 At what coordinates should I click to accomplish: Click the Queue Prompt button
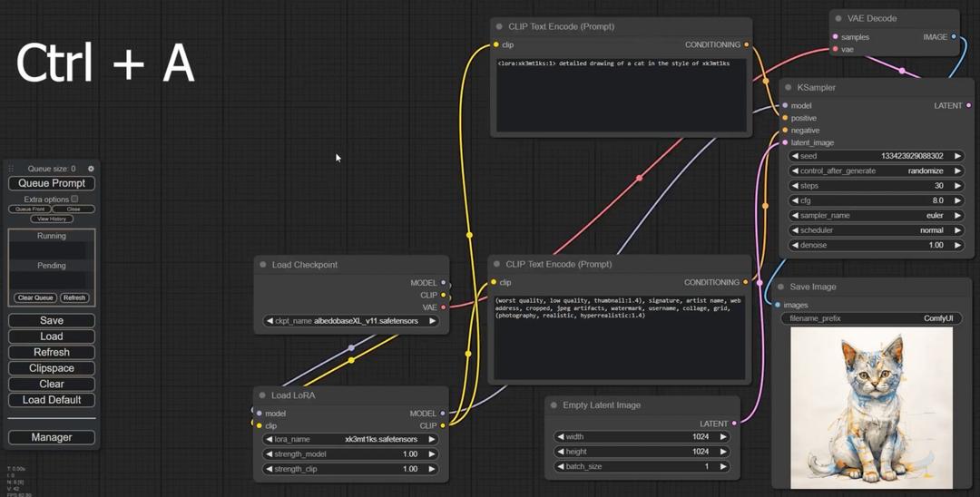point(52,183)
